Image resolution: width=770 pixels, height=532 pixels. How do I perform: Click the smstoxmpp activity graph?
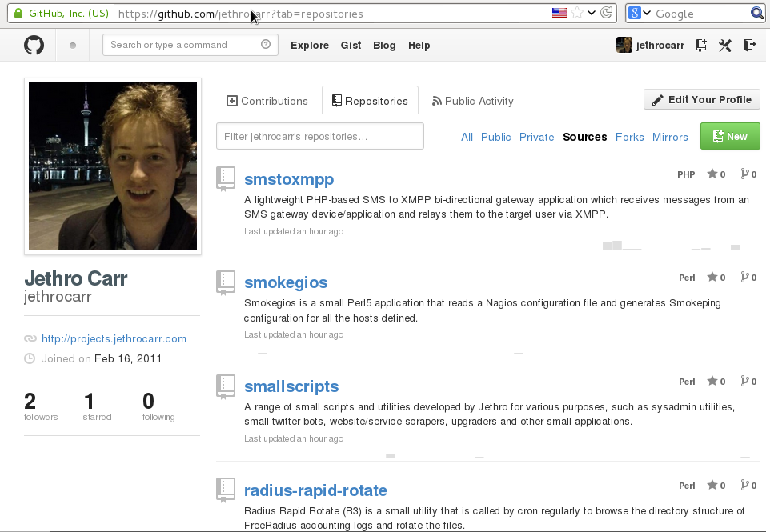coord(672,245)
